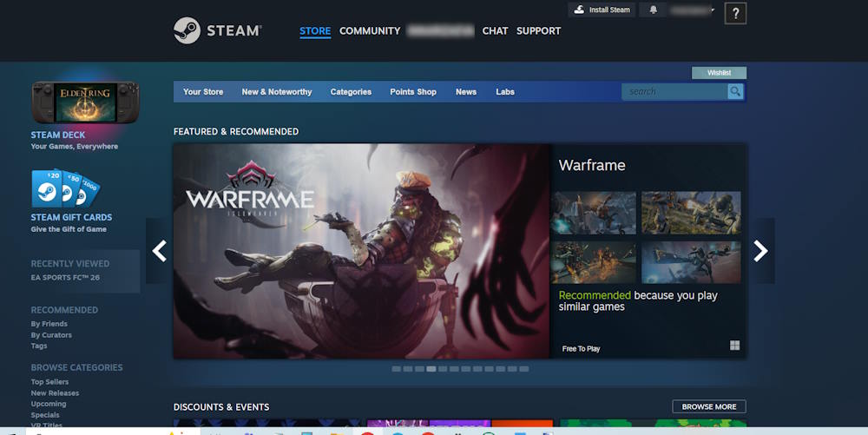This screenshot has height=435, width=868.
Task: Click the question mark help icon
Action: coord(735,14)
